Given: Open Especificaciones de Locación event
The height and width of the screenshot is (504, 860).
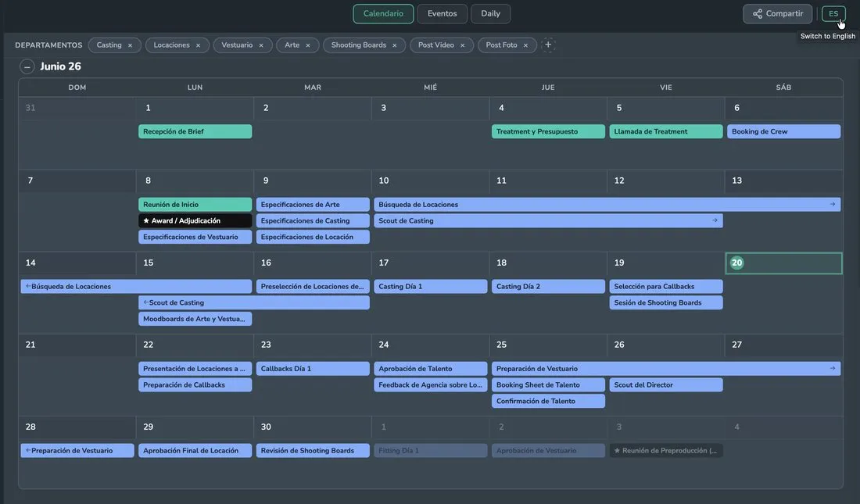Looking at the screenshot, I should pos(313,237).
